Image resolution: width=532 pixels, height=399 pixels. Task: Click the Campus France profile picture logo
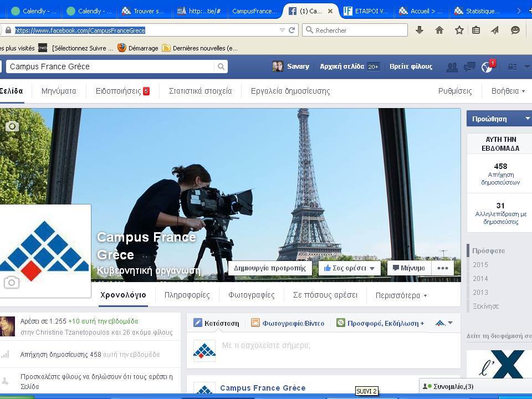click(45, 251)
